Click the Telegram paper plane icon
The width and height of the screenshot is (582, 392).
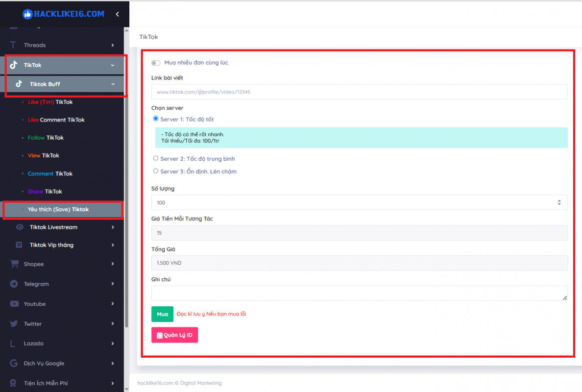(x=14, y=284)
